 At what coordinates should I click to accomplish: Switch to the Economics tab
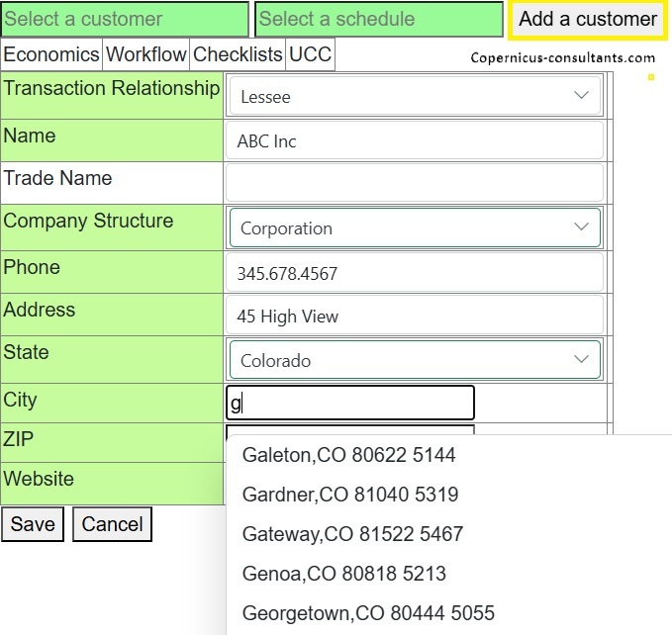[51, 55]
